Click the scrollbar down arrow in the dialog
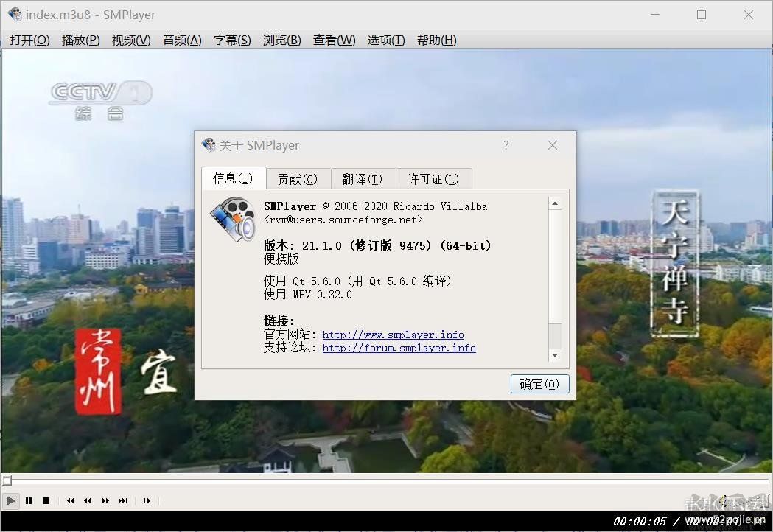 pyautogui.click(x=555, y=356)
